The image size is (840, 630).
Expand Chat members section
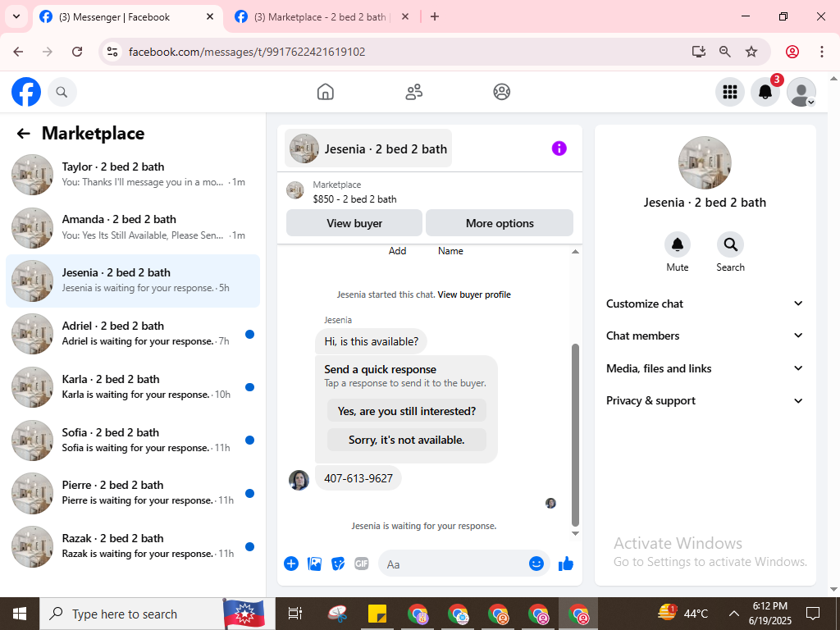pyautogui.click(x=705, y=336)
